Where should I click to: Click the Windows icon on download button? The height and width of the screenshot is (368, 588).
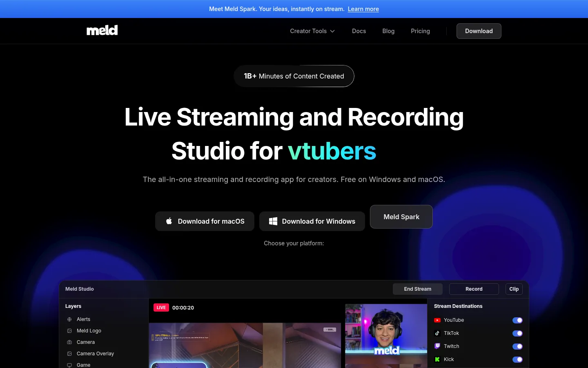pyautogui.click(x=273, y=221)
